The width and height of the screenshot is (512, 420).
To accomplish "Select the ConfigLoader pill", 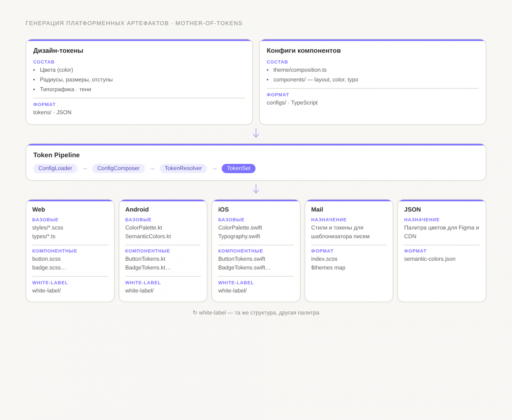I will click(x=55, y=168).
